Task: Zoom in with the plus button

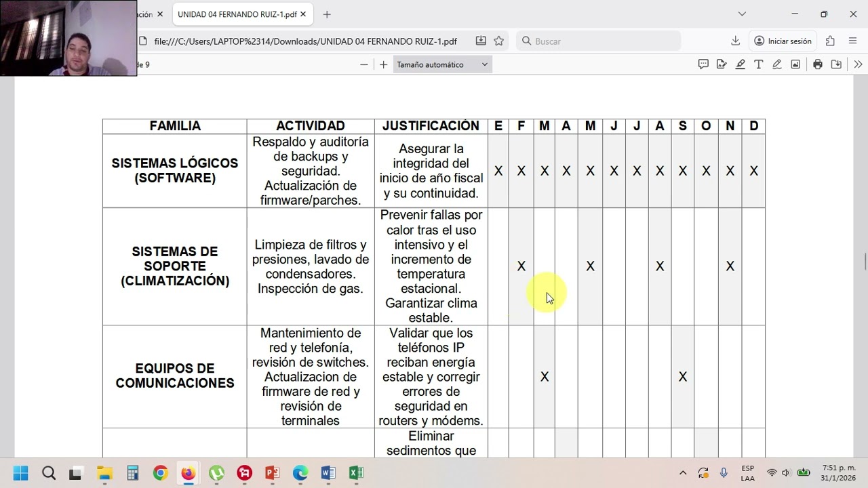Action: pyautogui.click(x=383, y=64)
